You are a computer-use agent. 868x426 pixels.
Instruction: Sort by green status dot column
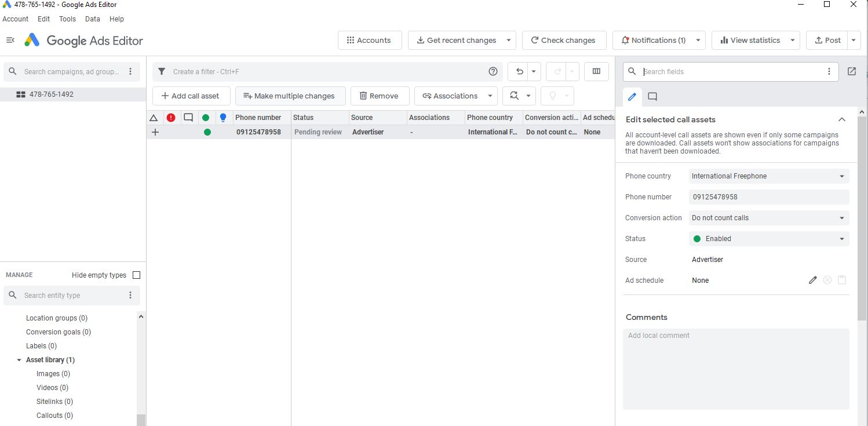pyautogui.click(x=206, y=118)
